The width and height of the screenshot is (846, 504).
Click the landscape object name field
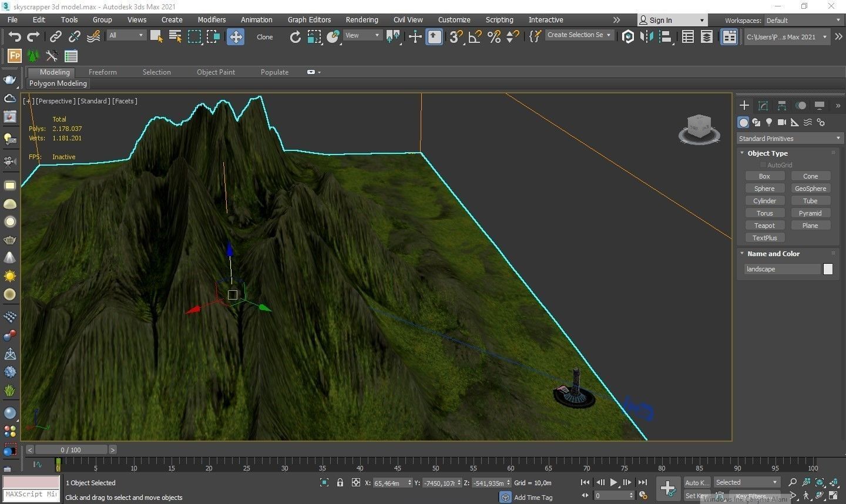[783, 269]
